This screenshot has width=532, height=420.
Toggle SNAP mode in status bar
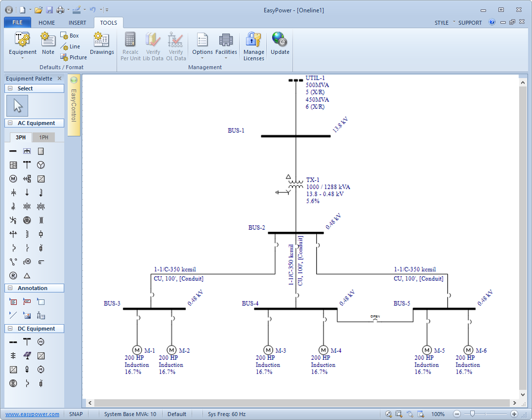pos(76,414)
